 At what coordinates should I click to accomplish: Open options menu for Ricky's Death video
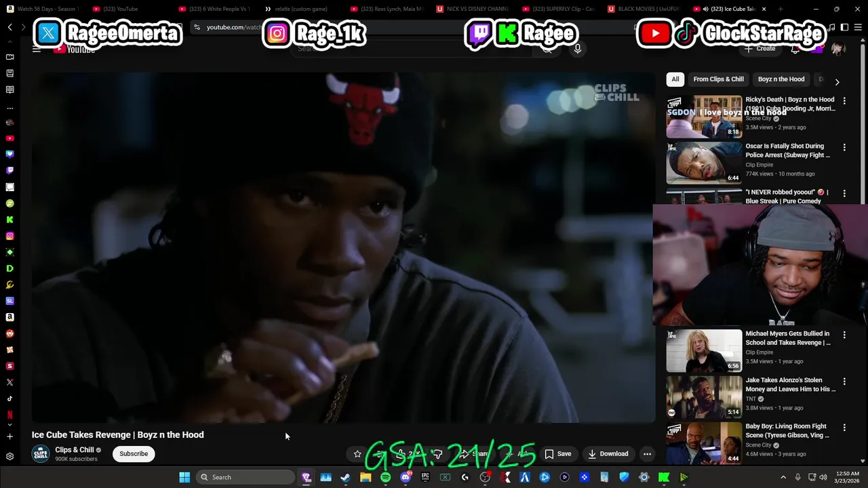[x=844, y=100]
